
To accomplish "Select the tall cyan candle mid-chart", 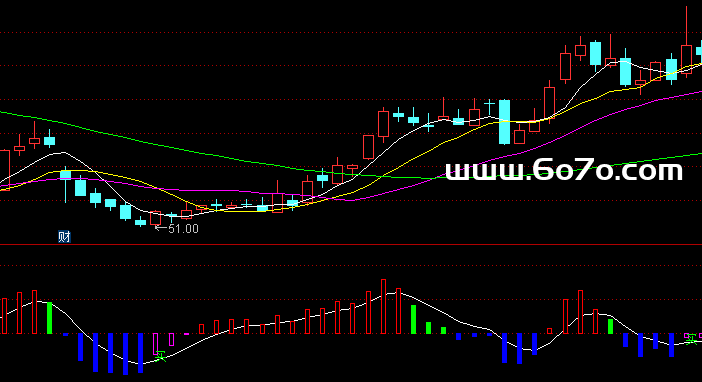I will tap(505, 122).
